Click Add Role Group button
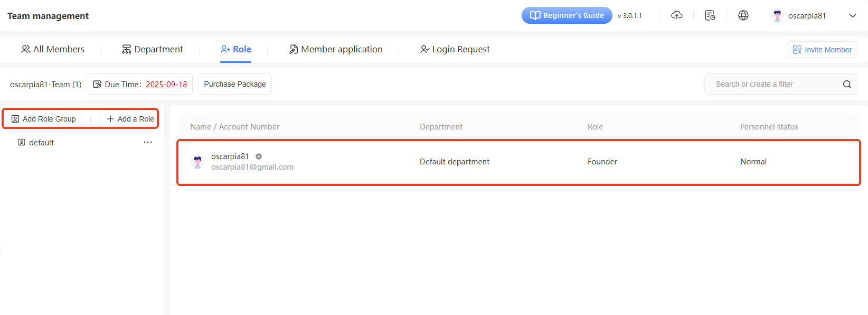The image size is (868, 315). point(44,119)
